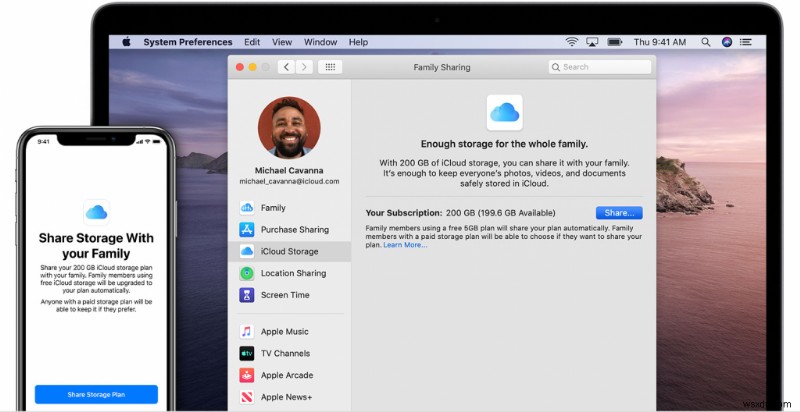
Task: Click the Search field in Family Sharing
Action: [x=598, y=67]
